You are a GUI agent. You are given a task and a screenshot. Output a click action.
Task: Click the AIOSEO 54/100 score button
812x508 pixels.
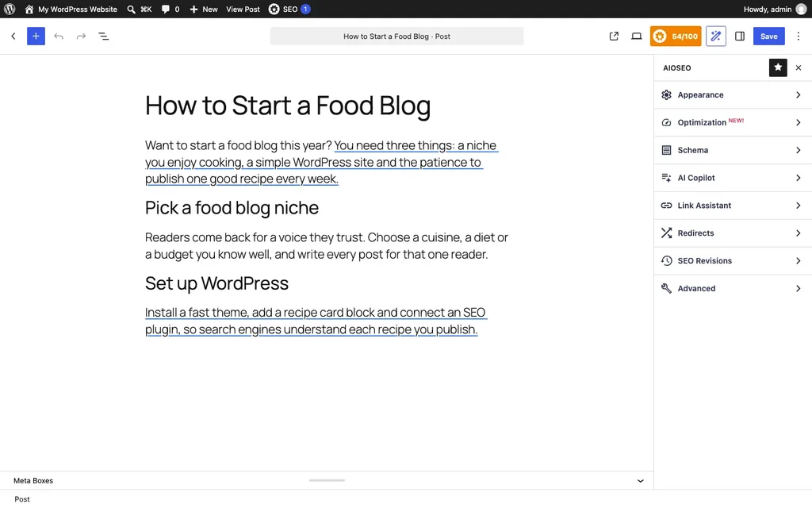[x=676, y=37]
